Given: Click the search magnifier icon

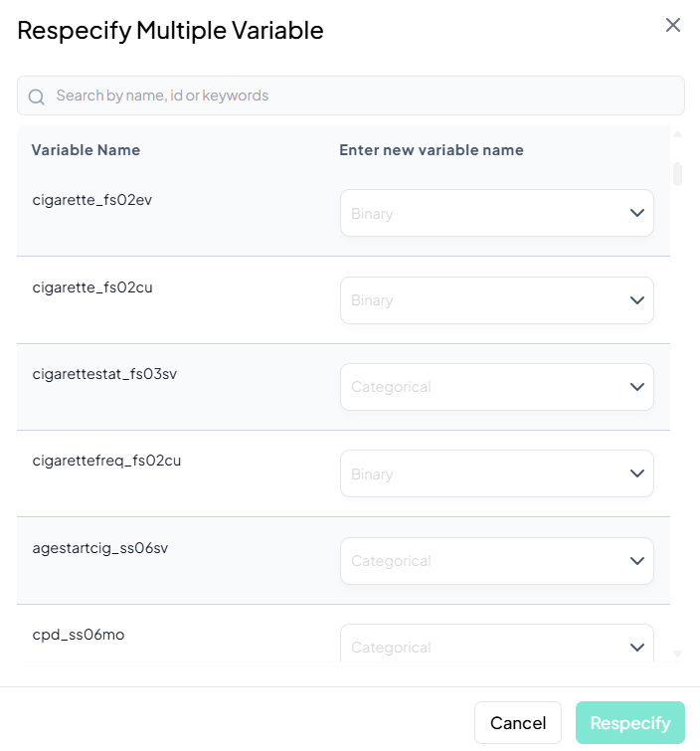Looking at the screenshot, I should point(37,96).
